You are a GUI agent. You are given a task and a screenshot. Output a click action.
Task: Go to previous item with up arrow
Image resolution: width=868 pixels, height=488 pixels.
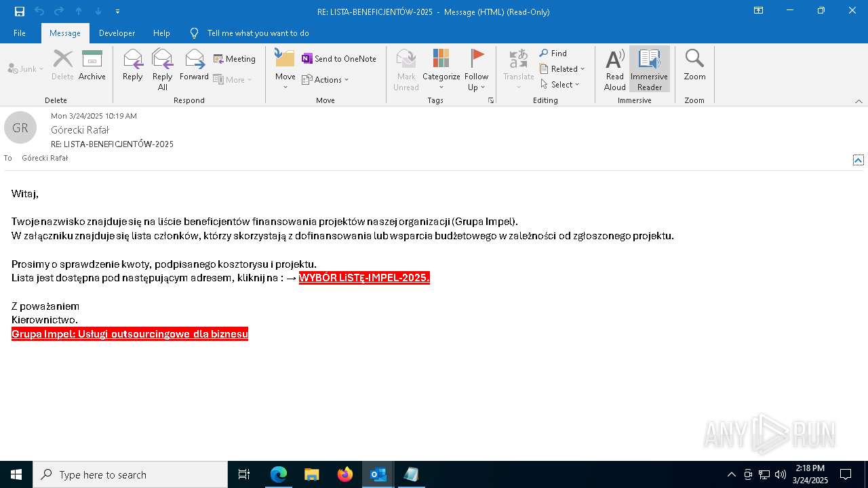79,11
